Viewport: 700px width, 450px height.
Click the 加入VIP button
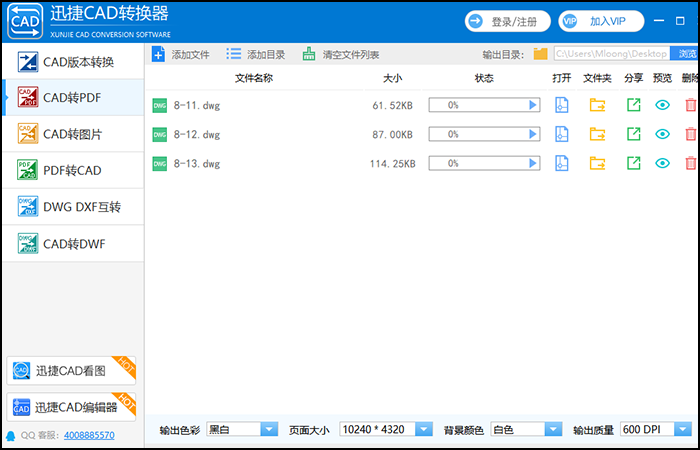(601, 21)
